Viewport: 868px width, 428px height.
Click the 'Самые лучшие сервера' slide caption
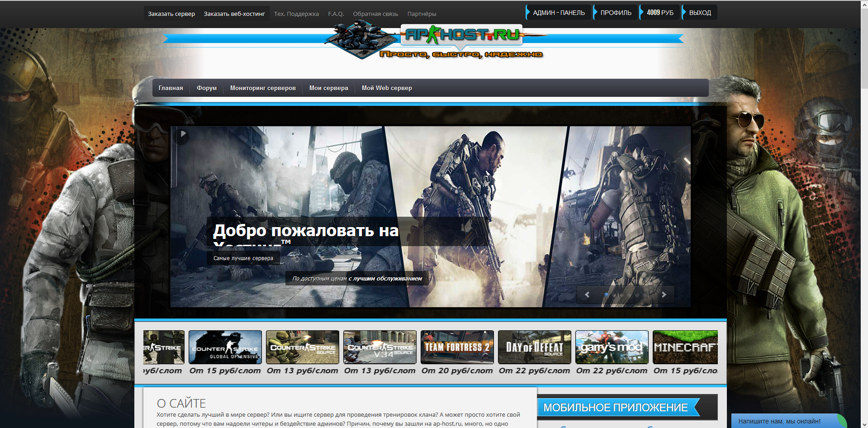point(243,258)
